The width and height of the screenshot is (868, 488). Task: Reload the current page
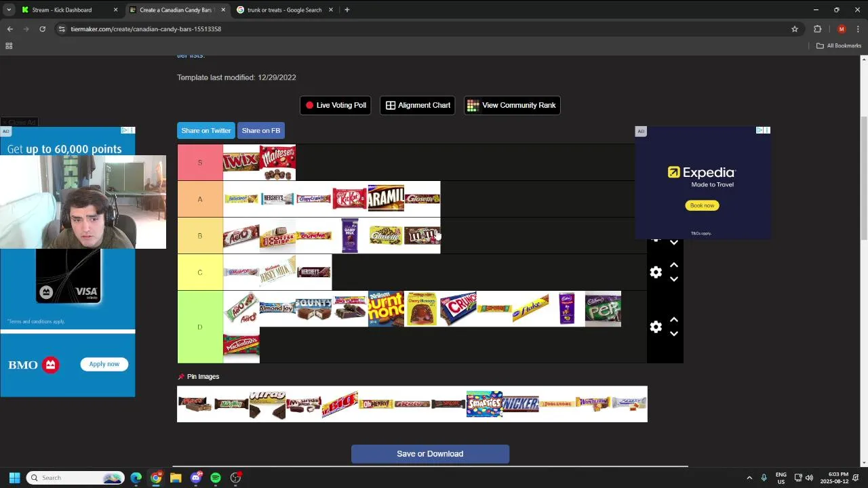[x=42, y=29]
